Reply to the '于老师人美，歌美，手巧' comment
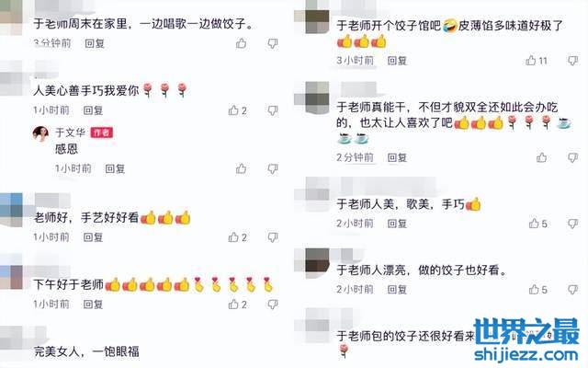588x368 pixels. click(397, 224)
